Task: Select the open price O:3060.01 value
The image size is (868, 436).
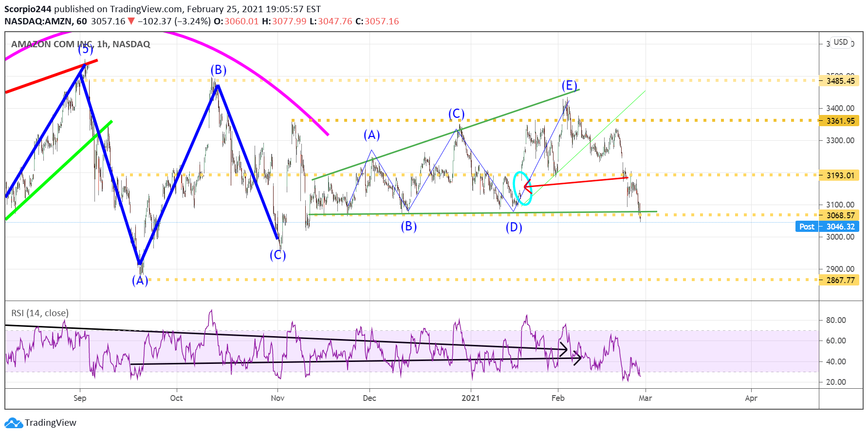Action: (236, 21)
